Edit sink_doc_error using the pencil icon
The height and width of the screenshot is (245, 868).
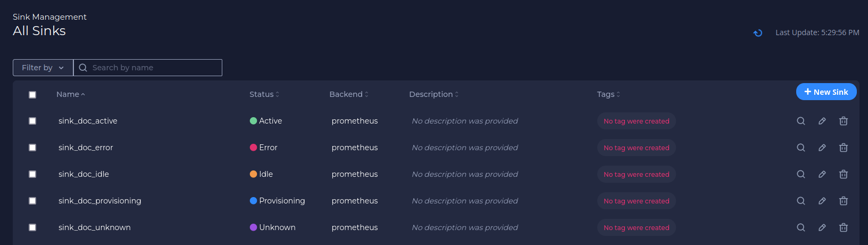(822, 148)
